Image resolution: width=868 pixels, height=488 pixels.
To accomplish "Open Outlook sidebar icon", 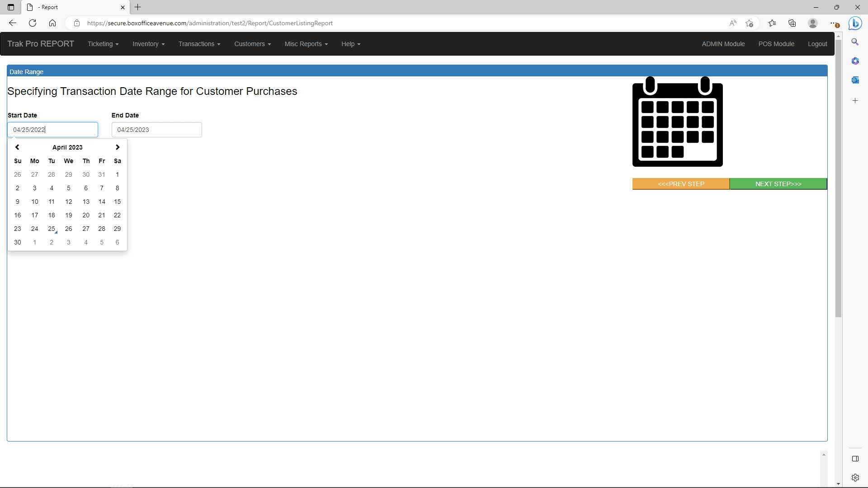I will click(x=855, y=80).
